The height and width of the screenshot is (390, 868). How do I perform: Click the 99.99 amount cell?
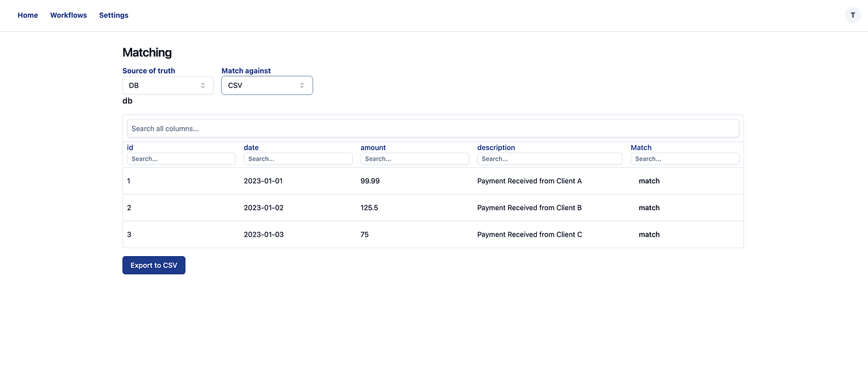(x=370, y=181)
